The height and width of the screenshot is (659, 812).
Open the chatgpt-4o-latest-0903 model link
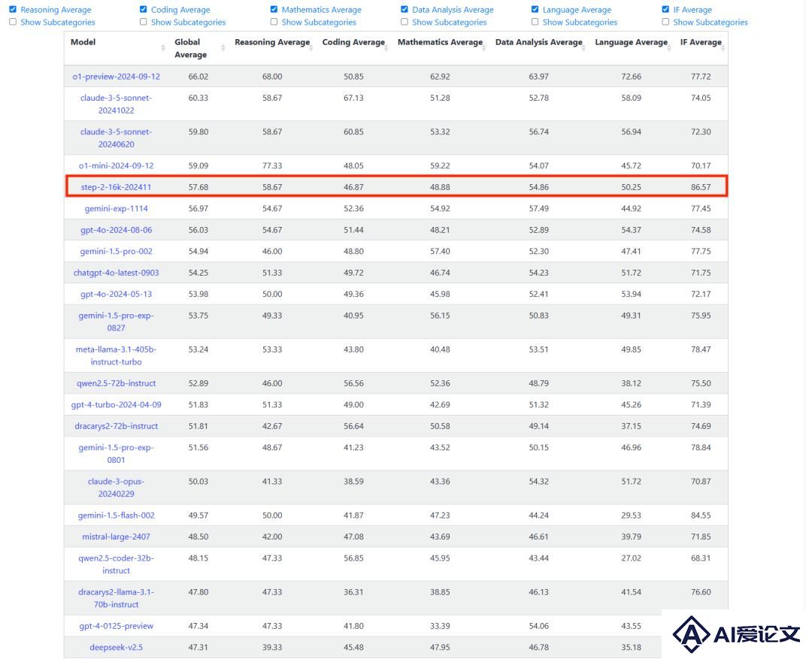pyautogui.click(x=116, y=273)
